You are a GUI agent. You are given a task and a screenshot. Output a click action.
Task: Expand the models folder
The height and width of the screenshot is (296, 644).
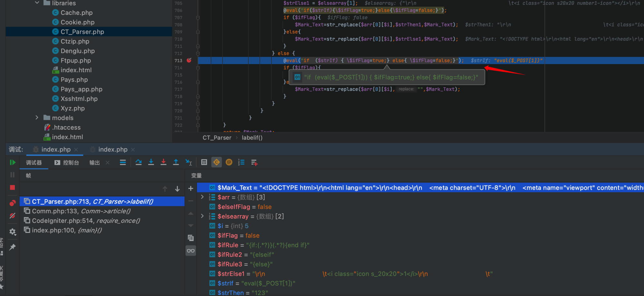[37, 118]
